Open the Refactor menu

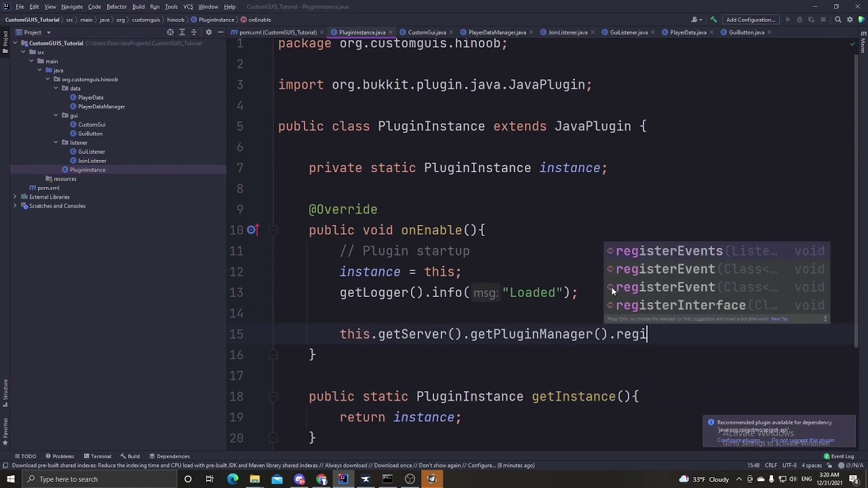116,7
